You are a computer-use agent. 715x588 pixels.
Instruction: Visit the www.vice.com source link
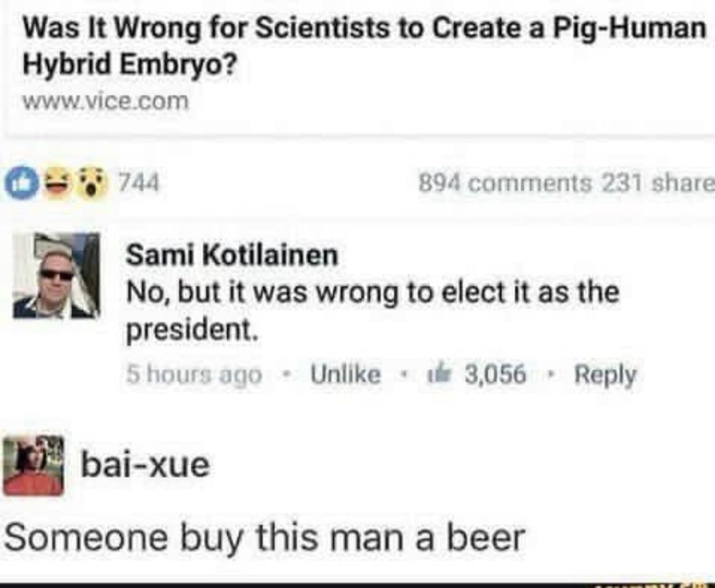coord(106,101)
